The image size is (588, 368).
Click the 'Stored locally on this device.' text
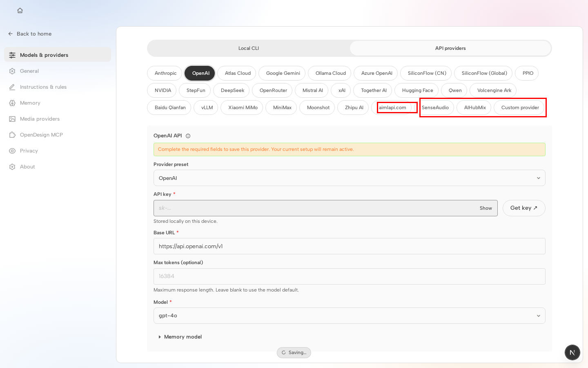(x=185, y=221)
